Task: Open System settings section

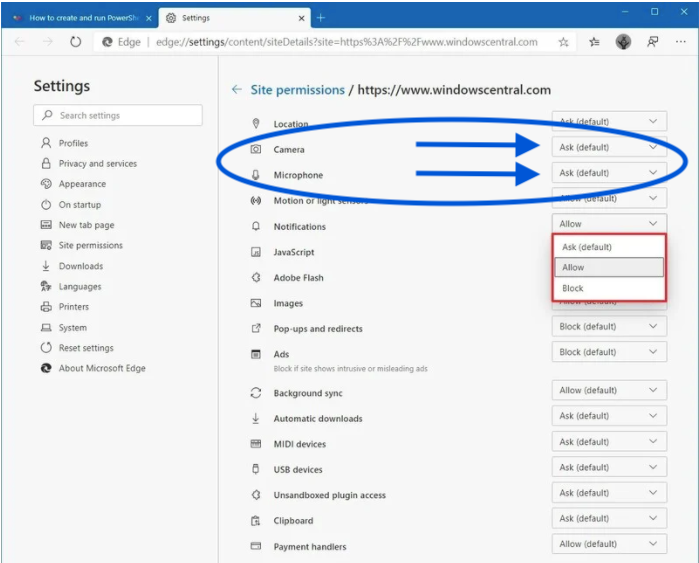Action: tap(64, 328)
